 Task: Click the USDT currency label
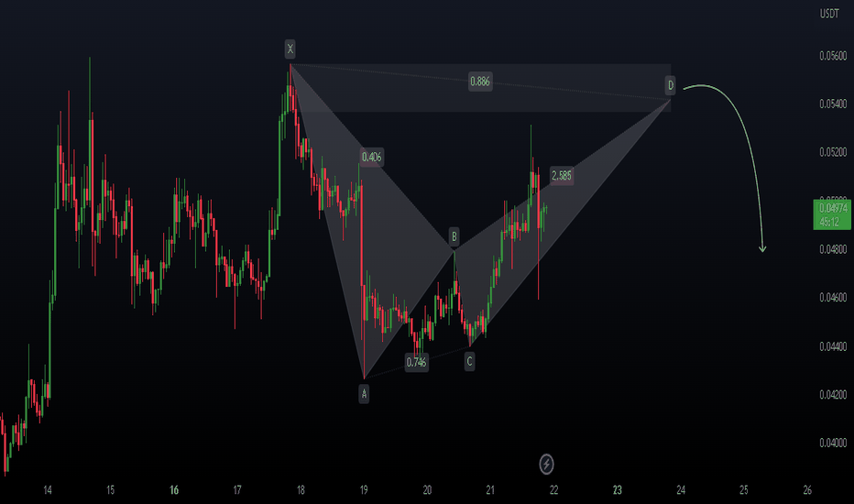829,14
